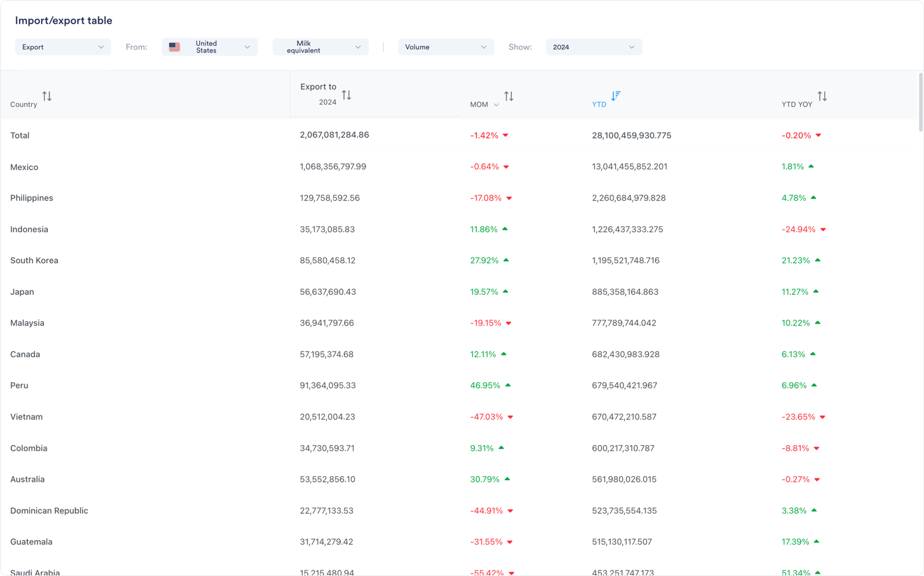
Task: Click the United States flag icon
Action: pos(174,47)
